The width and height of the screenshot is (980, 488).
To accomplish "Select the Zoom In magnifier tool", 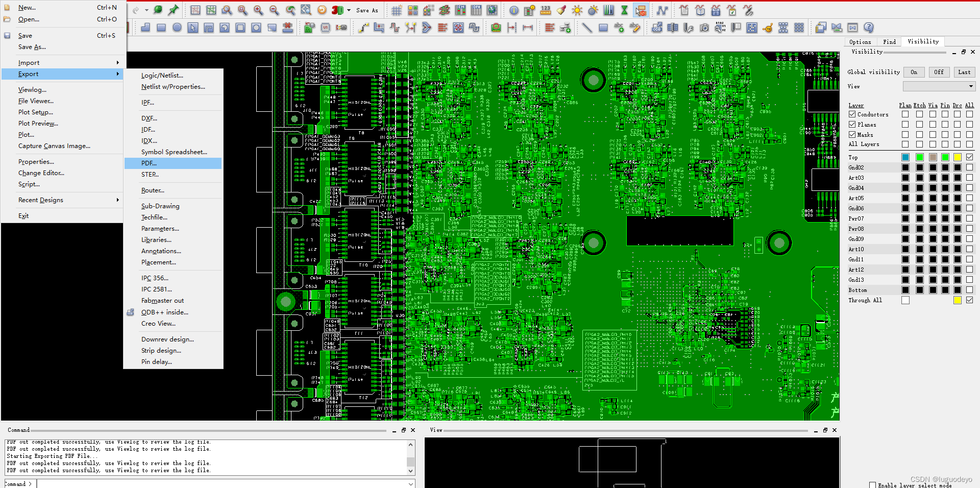I will 258,10.
